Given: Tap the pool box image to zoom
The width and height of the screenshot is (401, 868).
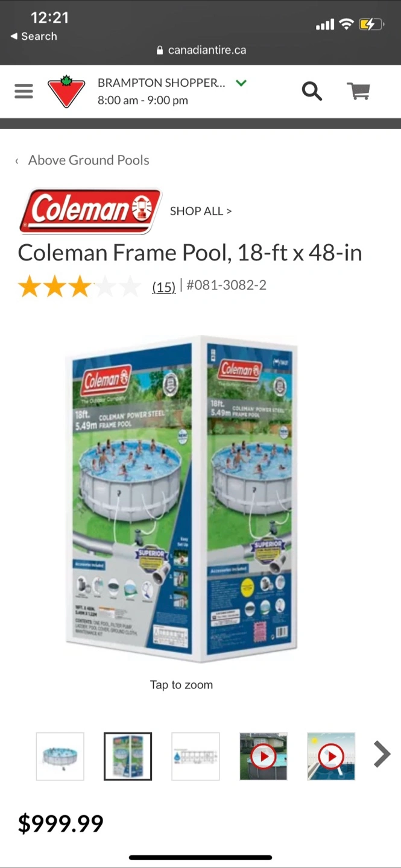Looking at the screenshot, I should click(182, 499).
